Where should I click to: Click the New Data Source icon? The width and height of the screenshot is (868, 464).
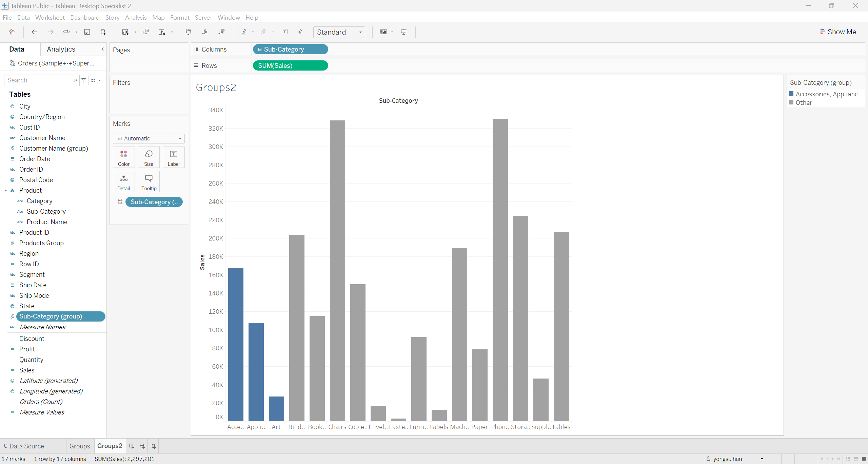click(103, 32)
